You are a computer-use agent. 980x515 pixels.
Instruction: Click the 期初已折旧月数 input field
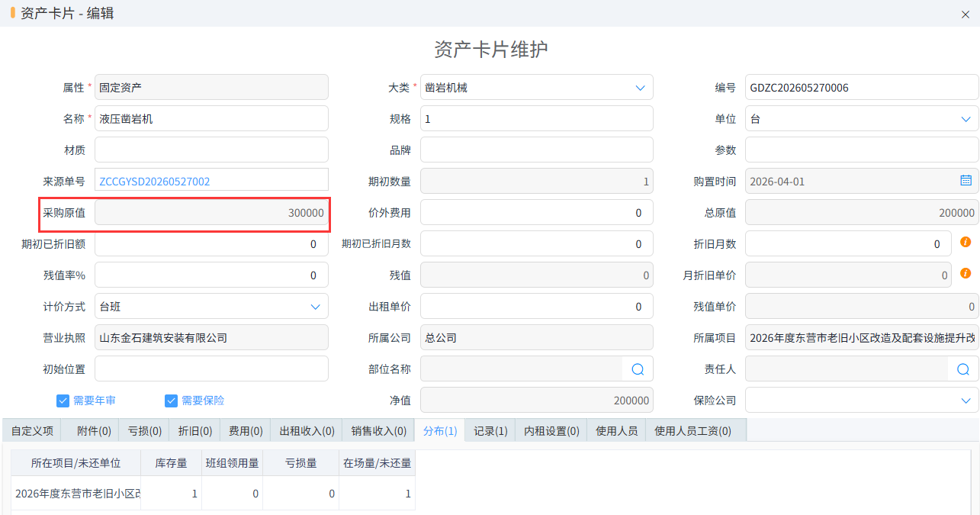(537, 244)
